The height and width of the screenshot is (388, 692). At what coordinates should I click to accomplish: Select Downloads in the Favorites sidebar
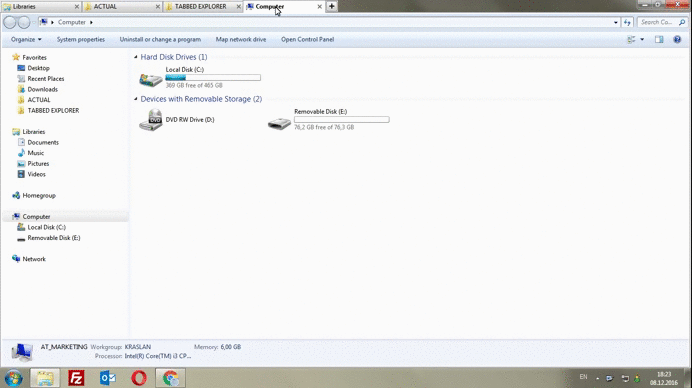tap(42, 89)
